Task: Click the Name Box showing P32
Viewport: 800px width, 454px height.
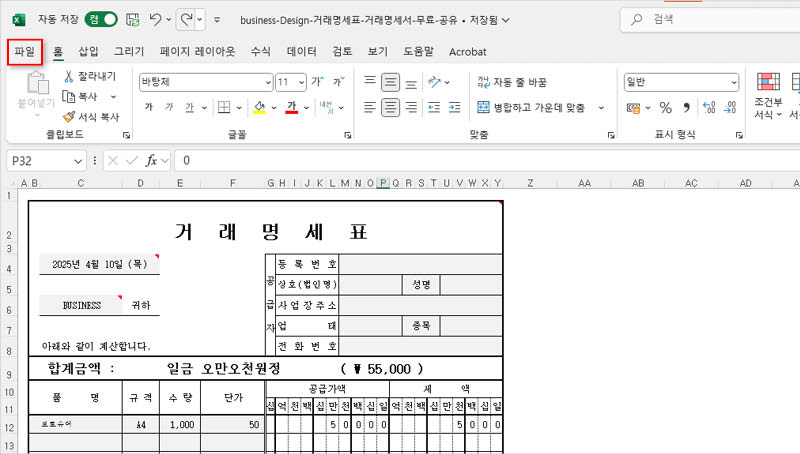Action: [46, 161]
